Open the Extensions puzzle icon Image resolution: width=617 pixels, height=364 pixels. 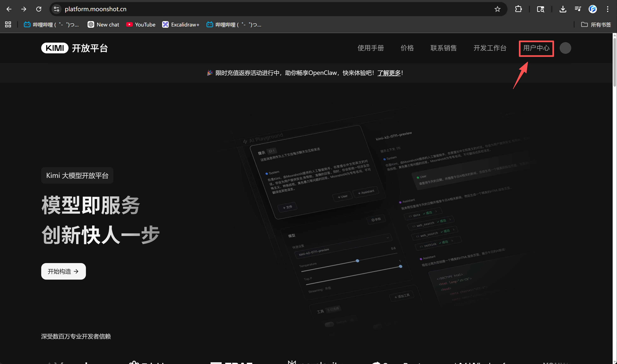pos(518,9)
